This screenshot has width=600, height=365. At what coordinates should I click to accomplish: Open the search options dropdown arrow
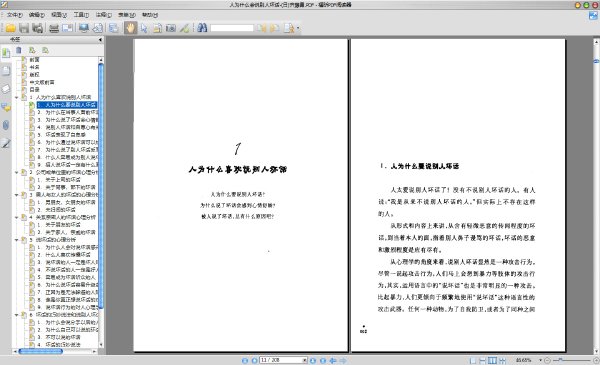[x=298, y=28]
